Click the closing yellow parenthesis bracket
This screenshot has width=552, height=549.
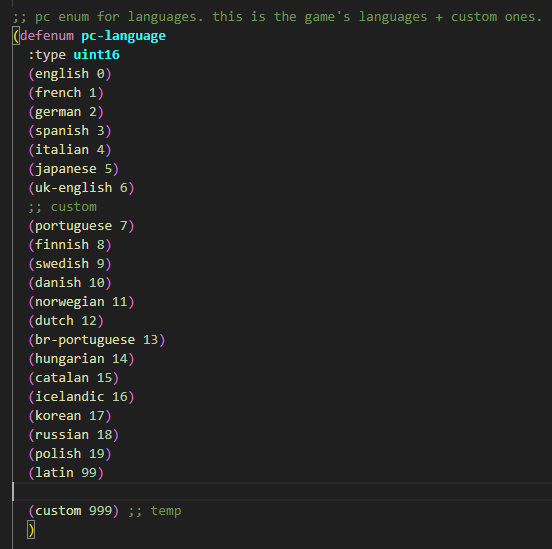pos(31,530)
